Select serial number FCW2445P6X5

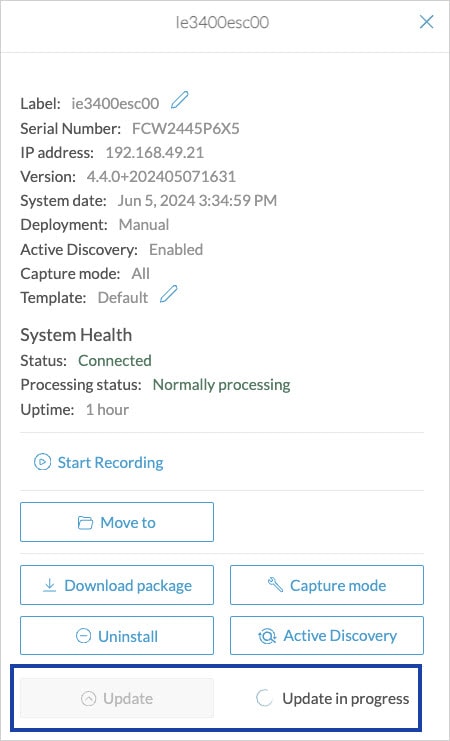(x=186, y=129)
